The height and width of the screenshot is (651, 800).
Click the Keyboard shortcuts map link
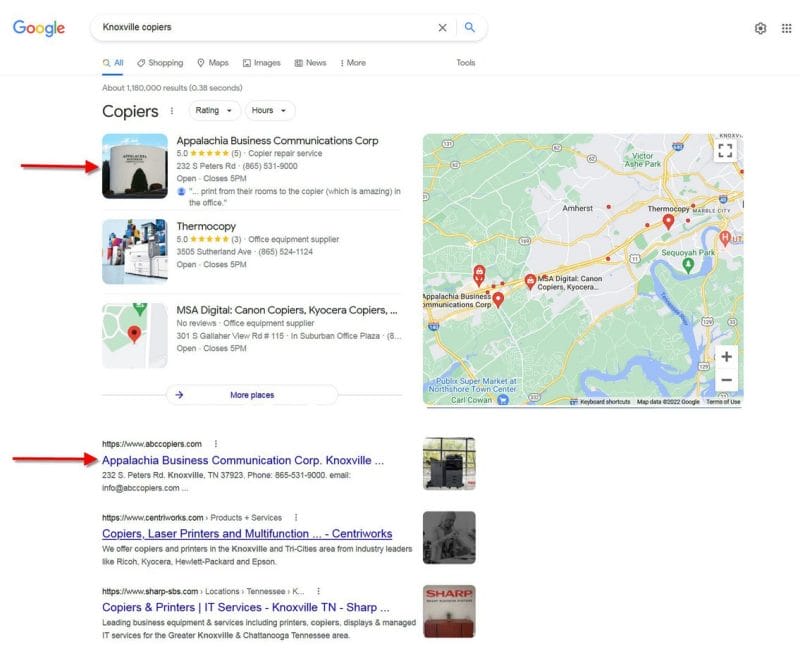pyautogui.click(x=605, y=402)
